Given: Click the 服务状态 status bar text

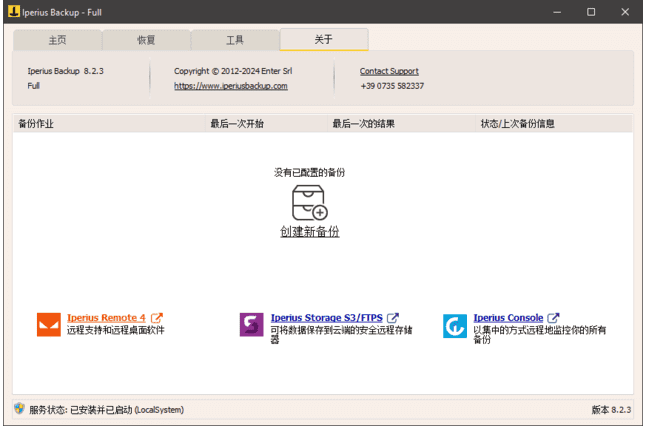Looking at the screenshot, I should click(107, 410).
